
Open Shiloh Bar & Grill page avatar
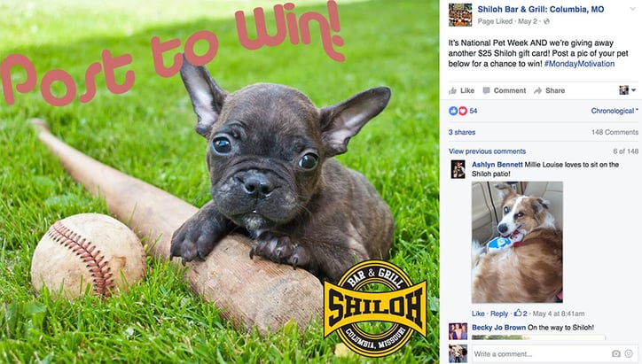[x=460, y=15]
